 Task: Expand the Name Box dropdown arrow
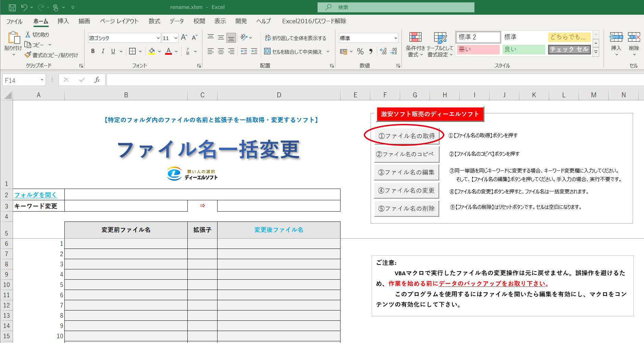(42, 80)
